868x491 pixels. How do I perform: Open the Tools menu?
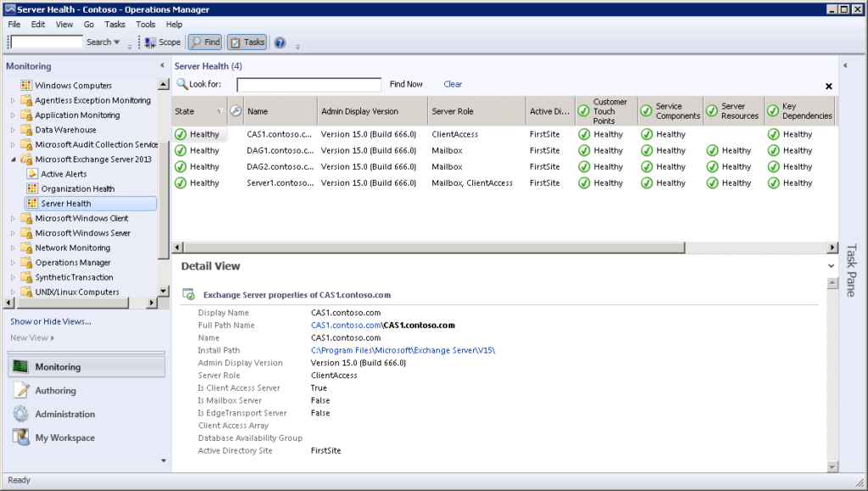pyautogui.click(x=146, y=25)
